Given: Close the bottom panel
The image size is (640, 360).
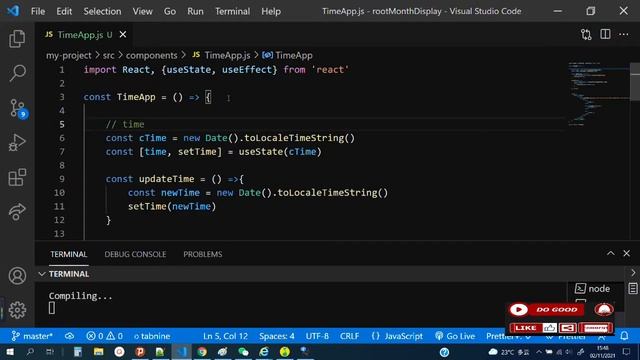Looking at the screenshot, I should [x=627, y=253].
